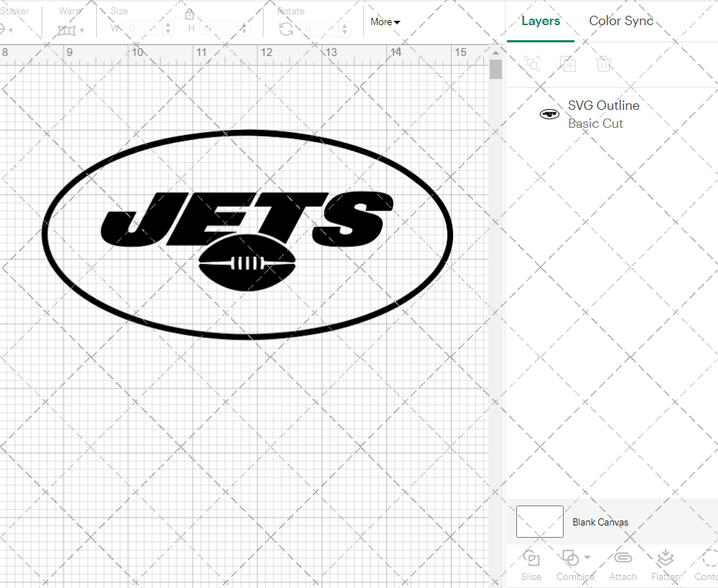Switch to the Layers tab
Image resolution: width=718 pixels, height=588 pixels.
[541, 21]
